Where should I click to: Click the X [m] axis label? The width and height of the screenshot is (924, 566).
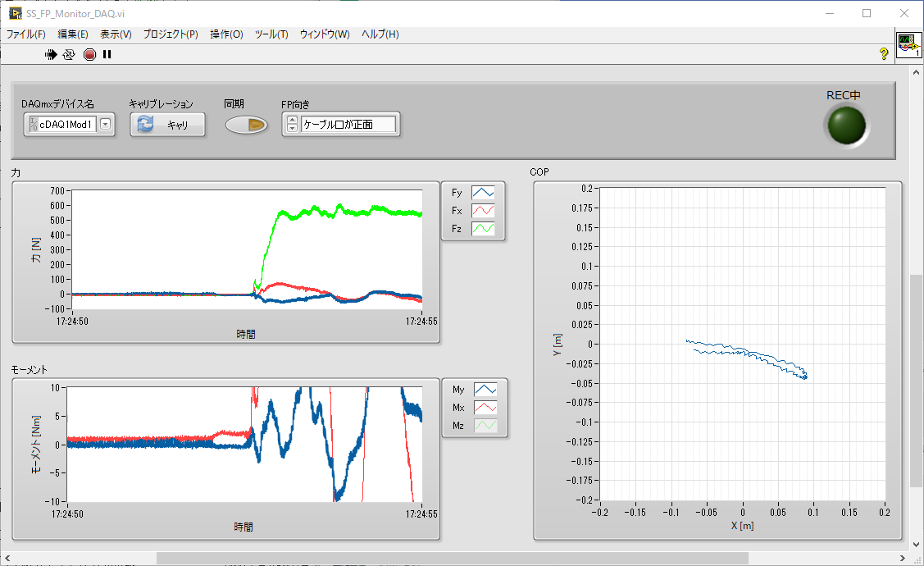pos(743,525)
